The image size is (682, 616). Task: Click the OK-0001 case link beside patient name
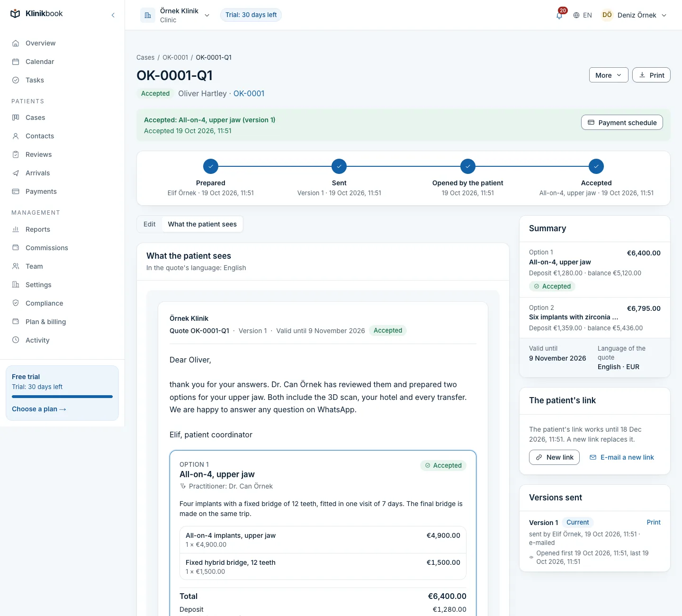click(249, 93)
